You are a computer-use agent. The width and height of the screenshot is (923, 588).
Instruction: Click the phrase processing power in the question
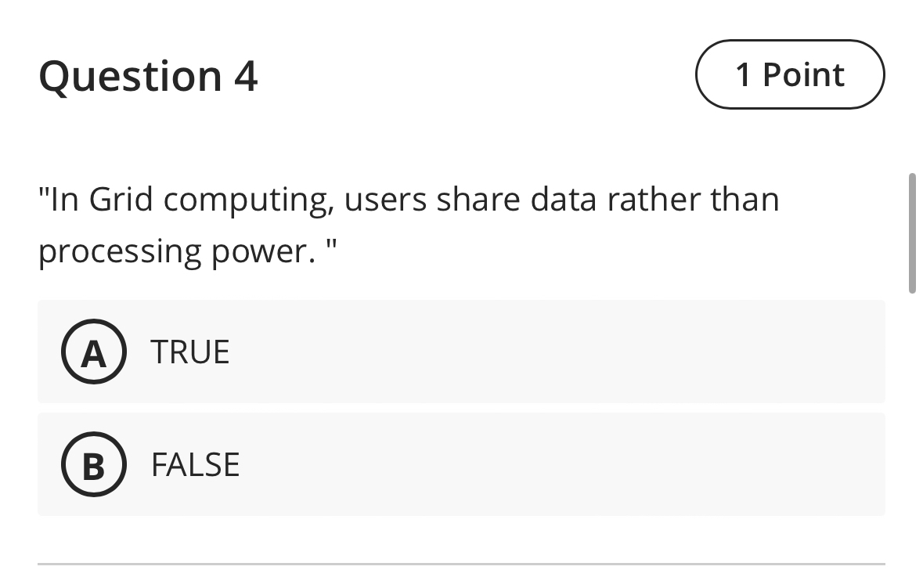click(172, 251)
